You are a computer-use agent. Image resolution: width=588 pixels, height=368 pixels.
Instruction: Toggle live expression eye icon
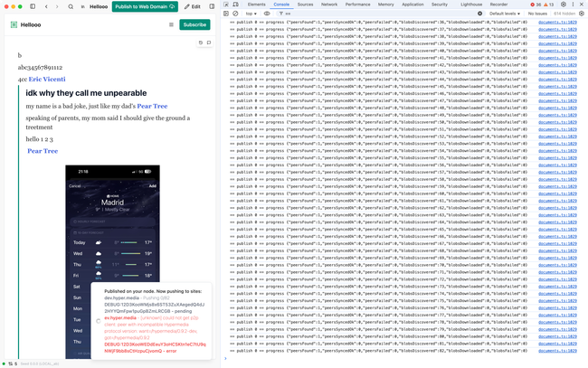tap(269, 14)
